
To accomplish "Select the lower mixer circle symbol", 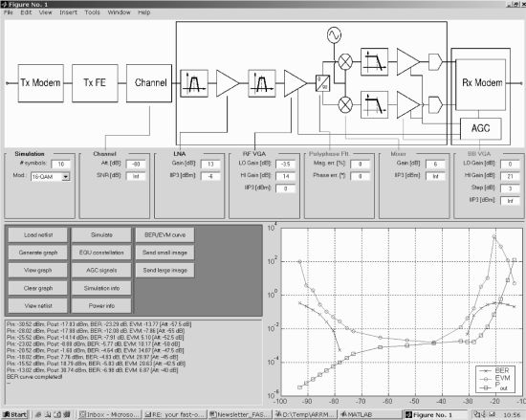I will click(x=345, y=105).
